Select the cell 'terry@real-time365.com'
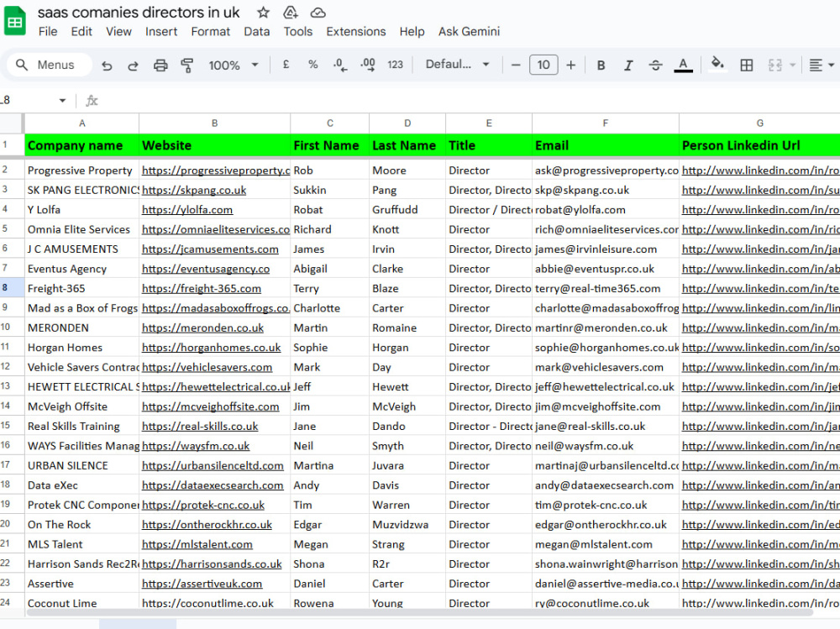 pos(606,289)
